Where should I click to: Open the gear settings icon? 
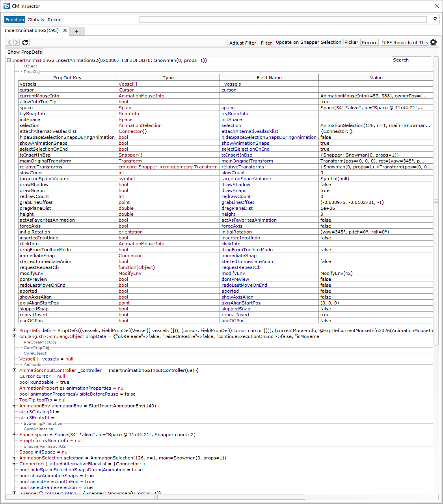coord(434,42)
